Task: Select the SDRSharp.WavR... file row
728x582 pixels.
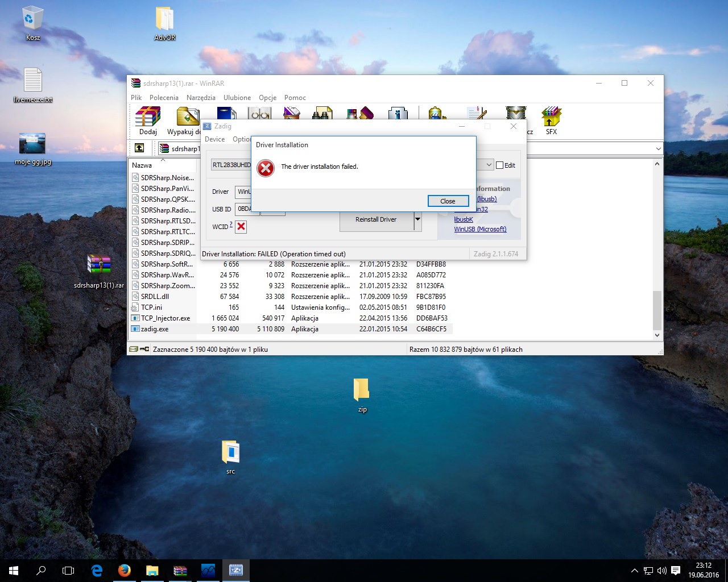Action: (x=291, y=275)
